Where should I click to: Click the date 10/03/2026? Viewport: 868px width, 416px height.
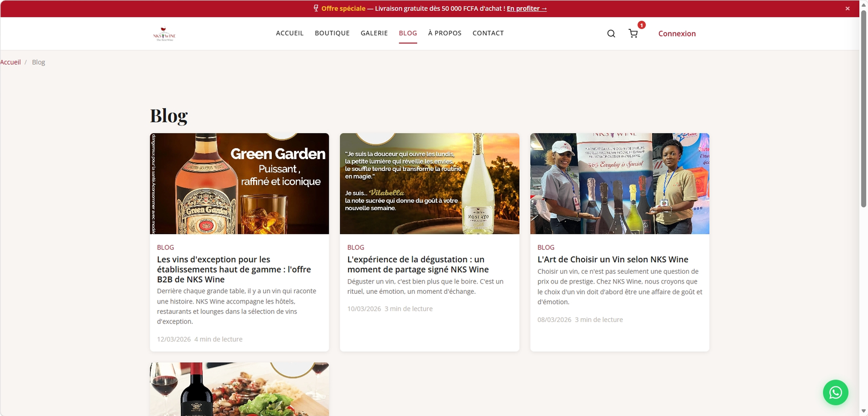pyautogui.click(x=364, y=309)
